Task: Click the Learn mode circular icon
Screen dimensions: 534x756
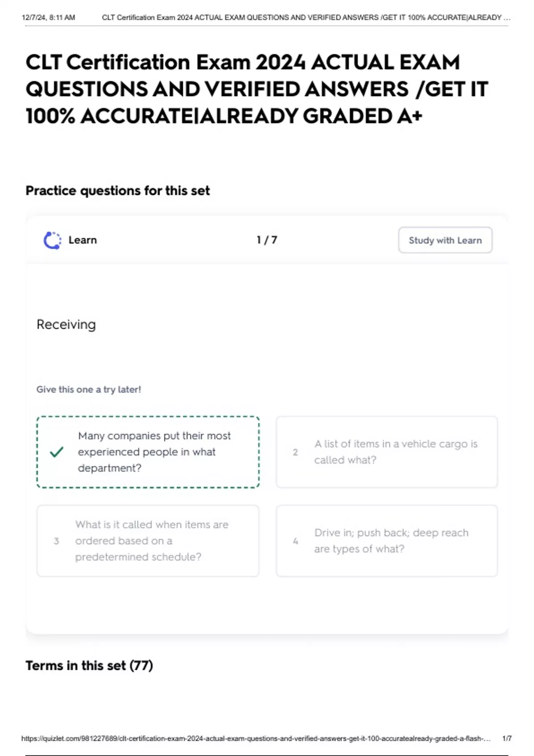Action: (x=53, y=240)
